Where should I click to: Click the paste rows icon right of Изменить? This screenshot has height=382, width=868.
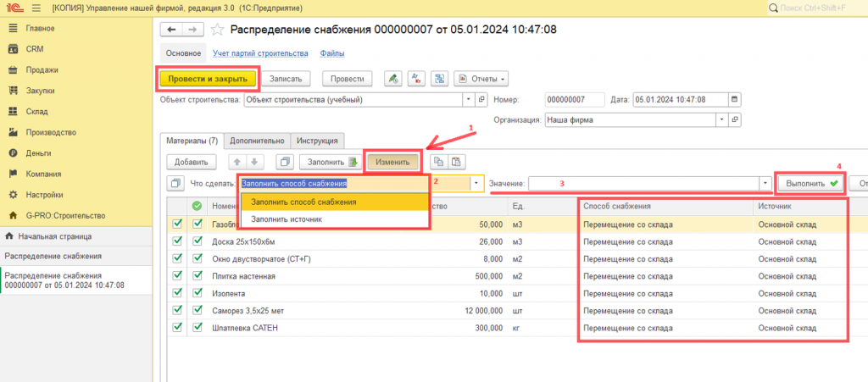(x=456, y=162)
